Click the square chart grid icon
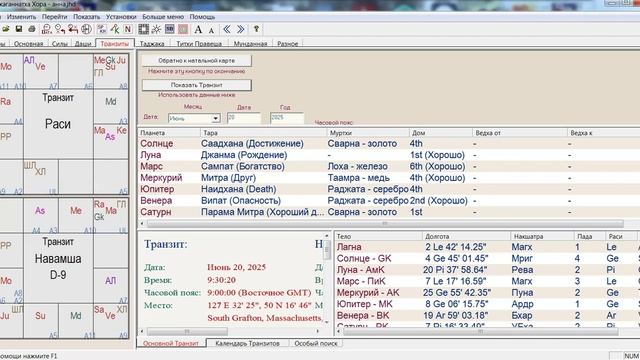Viewport: 640px width, 360px height. [x=143, y=29]
